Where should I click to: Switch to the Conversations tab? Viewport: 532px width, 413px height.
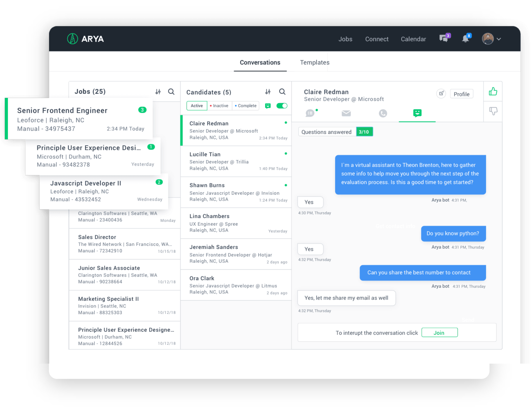tap(260, 62)
